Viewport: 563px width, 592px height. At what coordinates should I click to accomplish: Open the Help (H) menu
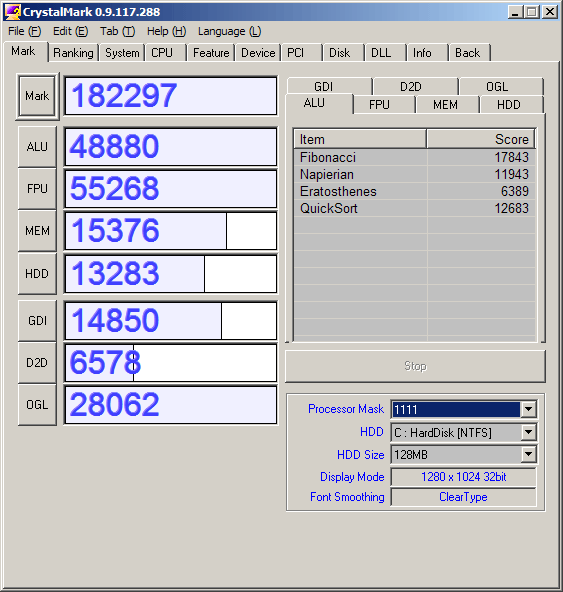click(x=166, y=31)
